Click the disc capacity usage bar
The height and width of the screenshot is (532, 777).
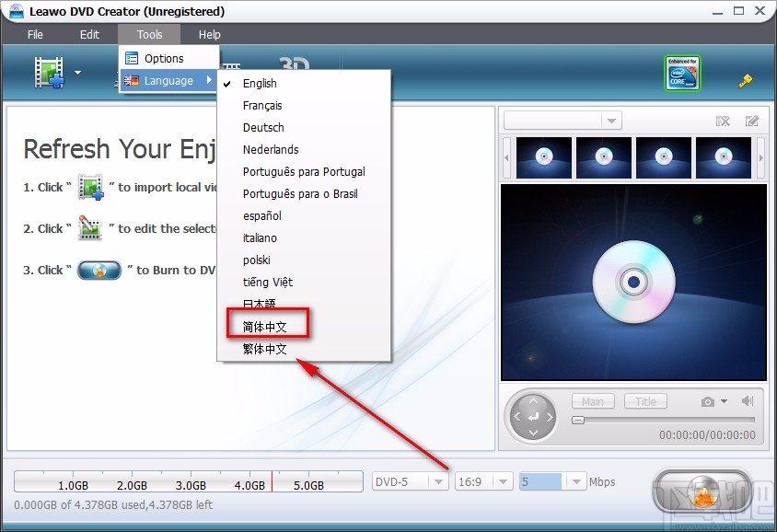pos(189,481)
